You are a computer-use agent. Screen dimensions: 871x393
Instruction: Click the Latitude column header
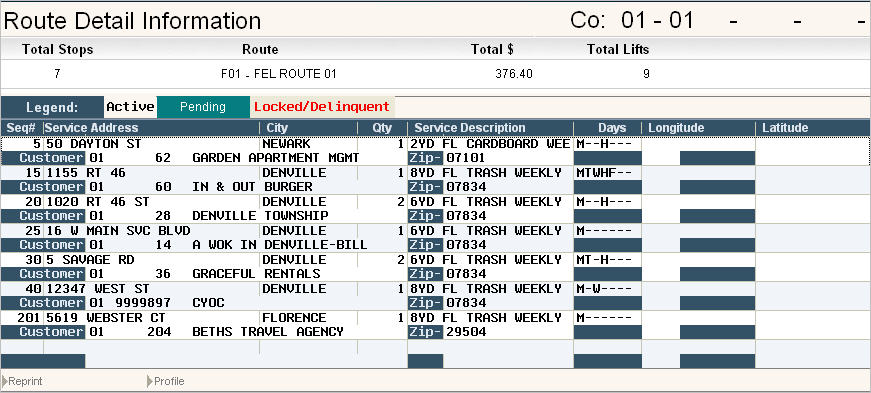[x=813, y=128]
